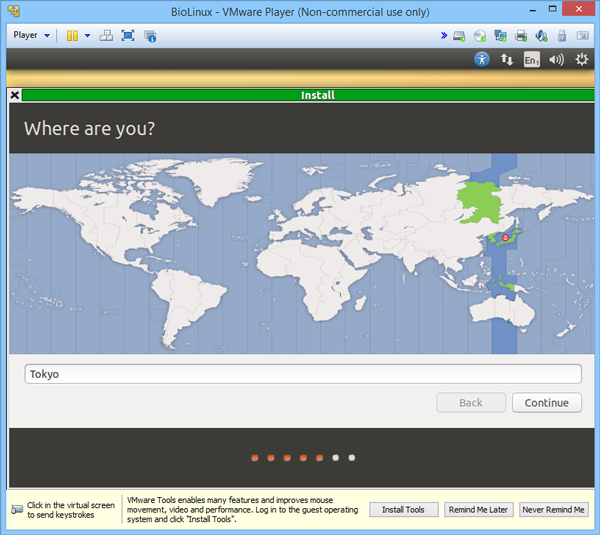The width and height of the screenshot is (600, 535).
Task: Open the network indicator with up-down arrows
Action: pyautogui.click(x=507, y=59)
